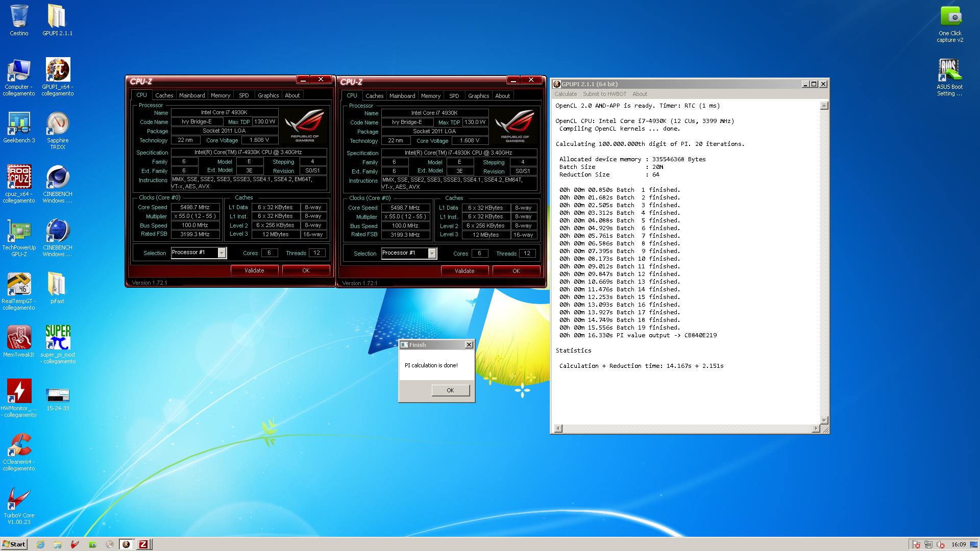Switch to Caches tab in right CPU-Z
This screenshot has height=551, width=980.
[x=374, y=96]
